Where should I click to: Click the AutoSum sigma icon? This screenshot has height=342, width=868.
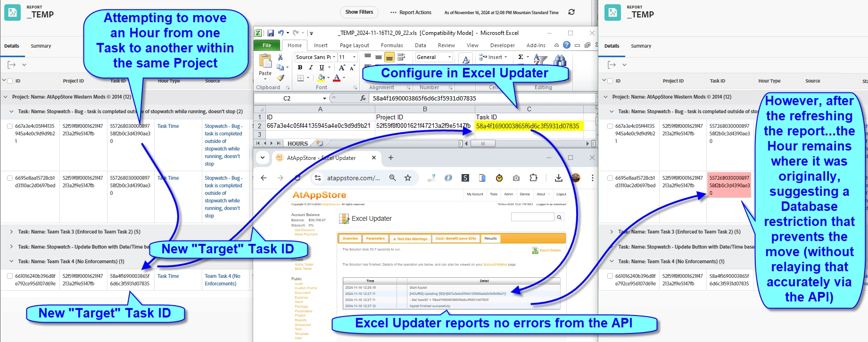click(x=521, y=57)
